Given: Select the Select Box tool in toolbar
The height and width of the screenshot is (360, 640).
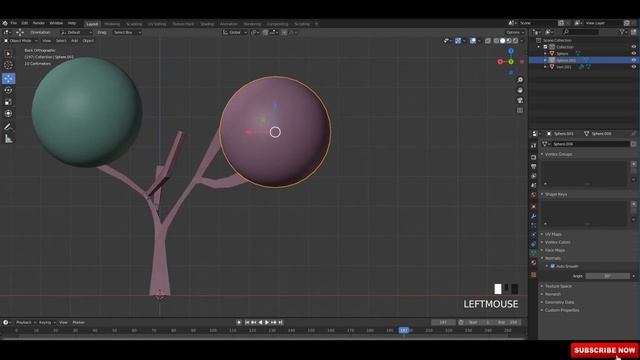Looking at the screenshot, I should [8, 53].
